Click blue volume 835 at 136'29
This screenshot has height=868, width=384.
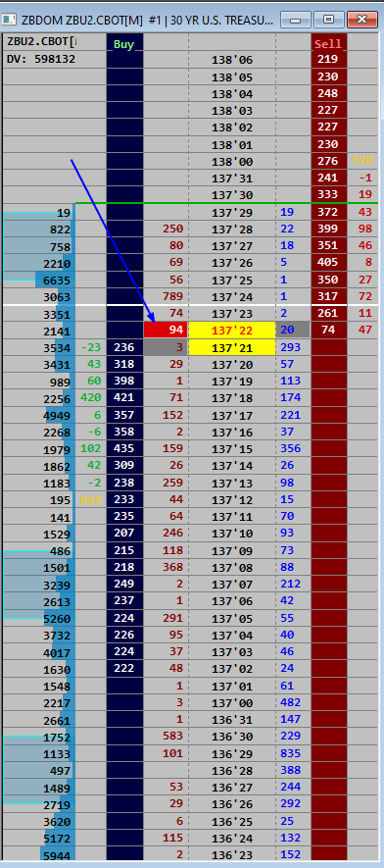(291, 753)
